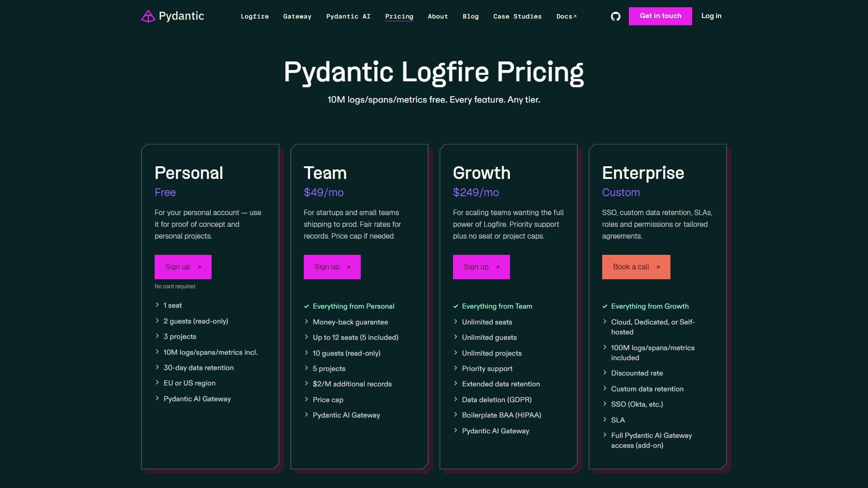
Task: Book a call for the Enterprise plan
Action: click(636, 267)
